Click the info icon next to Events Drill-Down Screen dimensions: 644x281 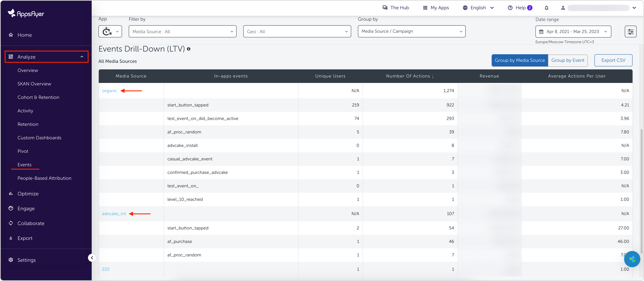(x=189, y=49)
